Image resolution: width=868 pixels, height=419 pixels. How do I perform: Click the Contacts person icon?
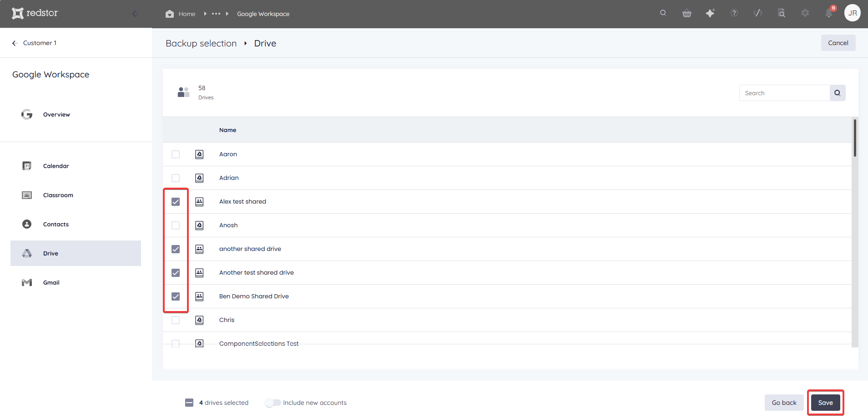(x=27, y=224)
